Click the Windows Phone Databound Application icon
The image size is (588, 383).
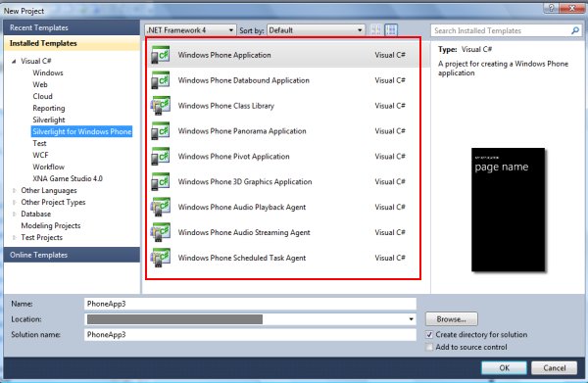[161, 80]
